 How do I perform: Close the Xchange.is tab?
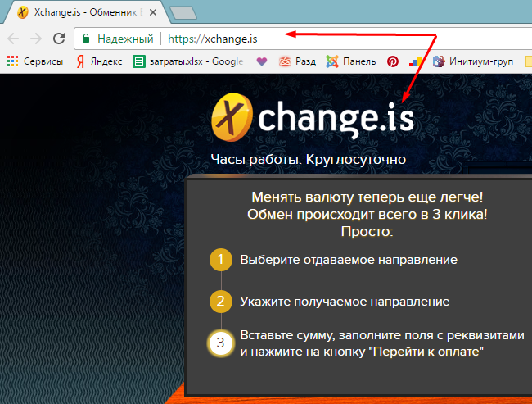point(153,12)
